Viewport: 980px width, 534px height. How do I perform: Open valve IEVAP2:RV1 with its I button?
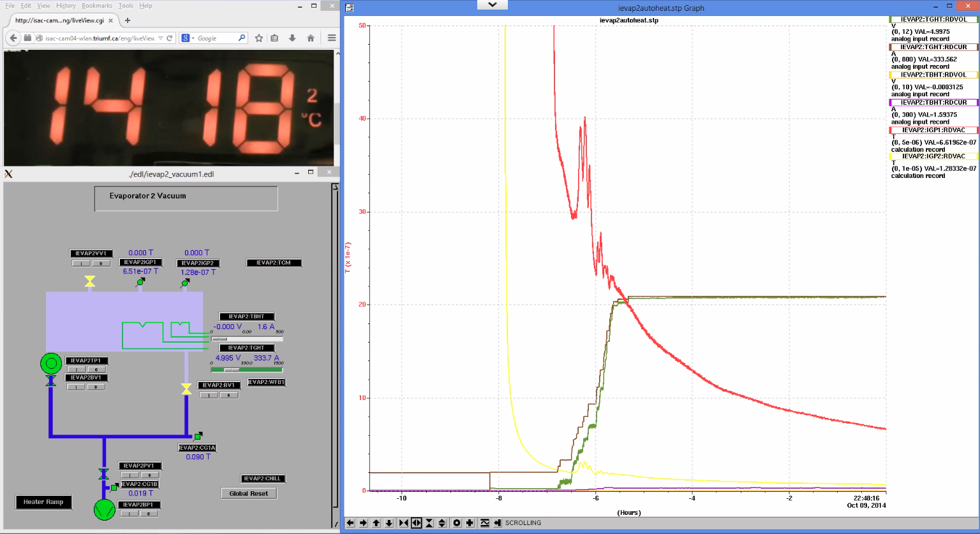coord(209,395)
